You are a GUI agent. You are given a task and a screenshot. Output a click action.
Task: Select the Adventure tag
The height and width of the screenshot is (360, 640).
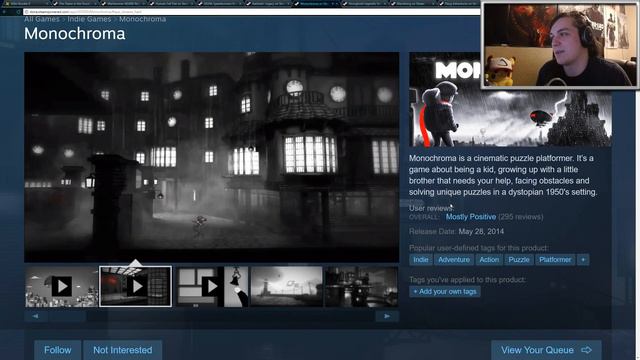pyautogui.click(x=454, y=260)
